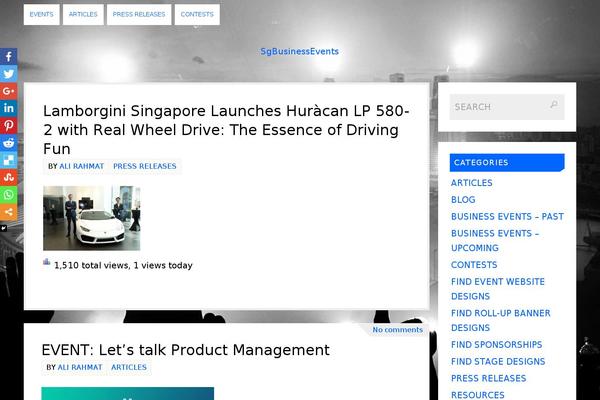This screenshot has width=600, height=400.
Task: Open the Blog category
Action: (x=463, y=200)
